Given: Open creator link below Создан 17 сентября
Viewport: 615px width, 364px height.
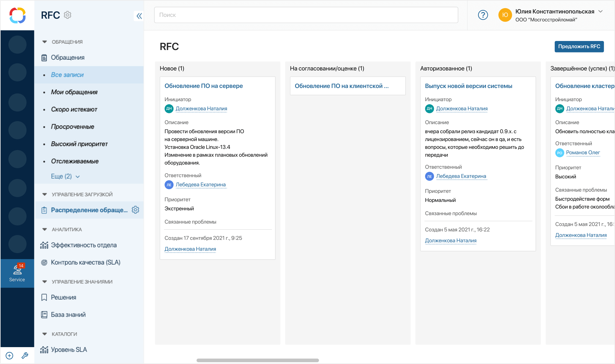Looking at the screenshot, I should coord(190,249).
